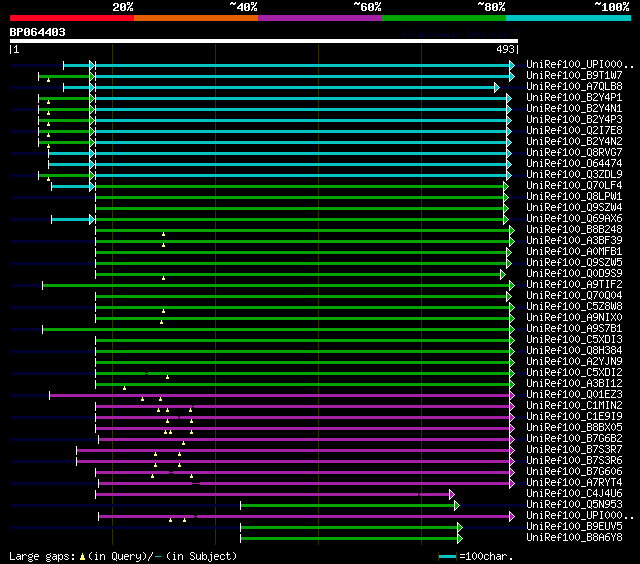Screen dimensions: 640x564
Task: Open the UniRef100_Q2I7E8 hit label
Action: click(574, 131)
